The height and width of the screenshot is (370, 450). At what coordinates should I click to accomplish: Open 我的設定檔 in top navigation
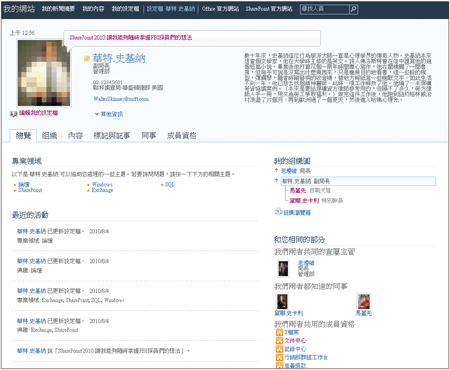tap(125, 9)
